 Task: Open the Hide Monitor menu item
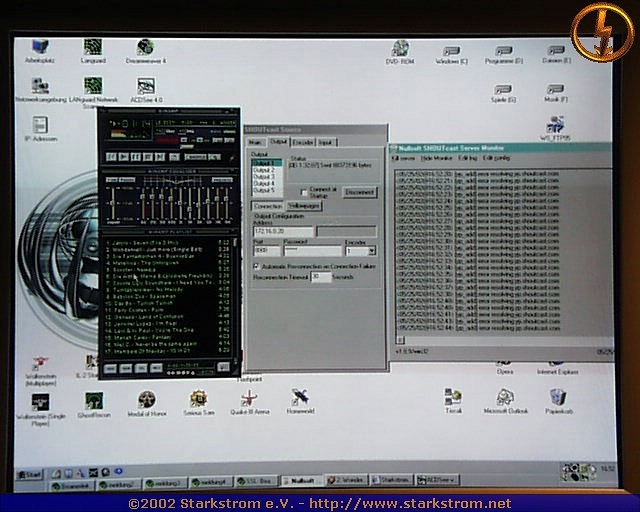(x=436, y=158)
